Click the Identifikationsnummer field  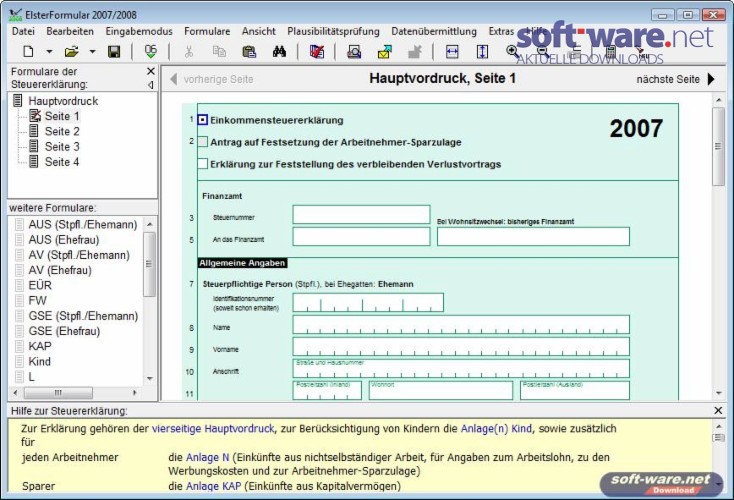[368, 302]
